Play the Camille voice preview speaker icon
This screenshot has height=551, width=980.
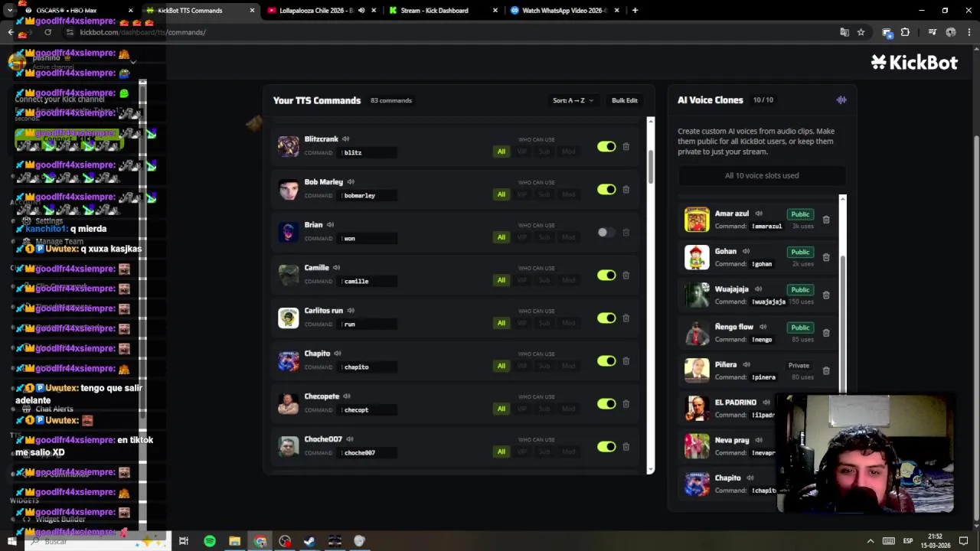[x=336, y=268]
